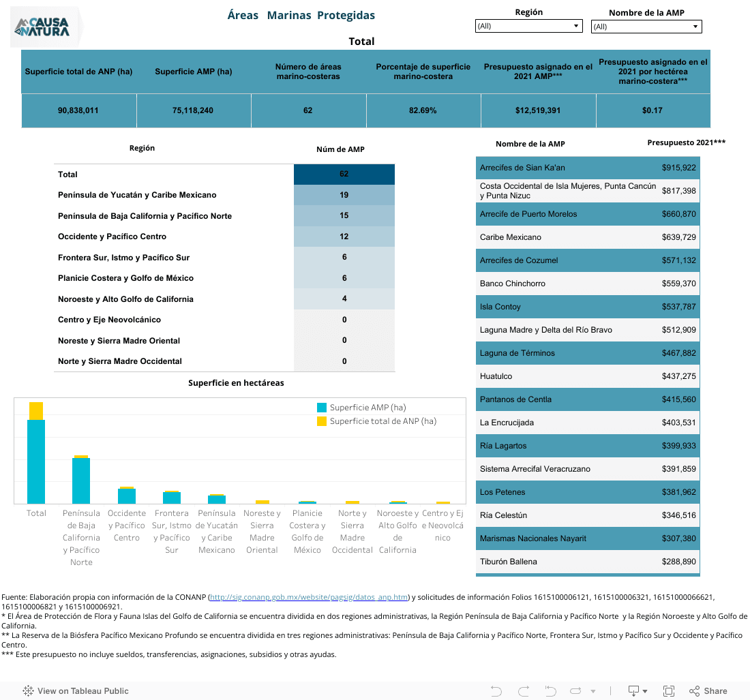Click the Share icon
Viewport: 750px width, 700px height.
click(708, 691)
